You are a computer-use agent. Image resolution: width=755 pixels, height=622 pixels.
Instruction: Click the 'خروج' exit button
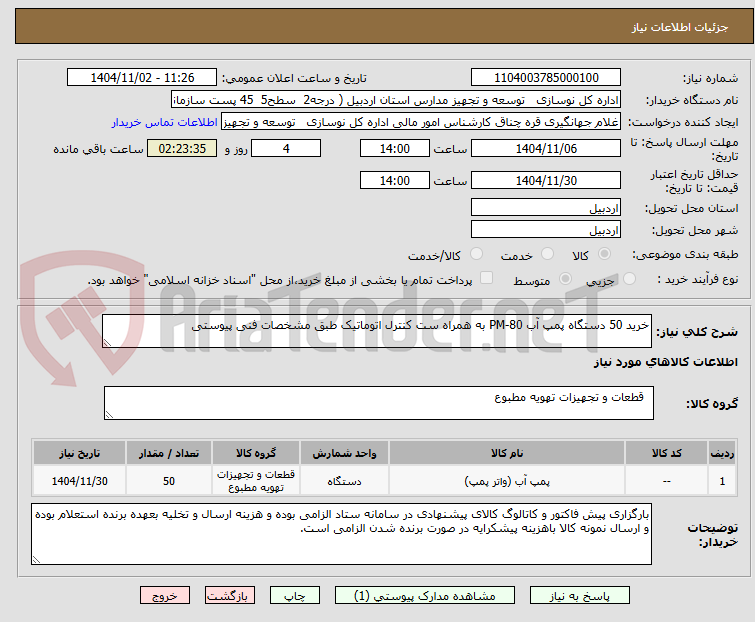click(165, 596)
